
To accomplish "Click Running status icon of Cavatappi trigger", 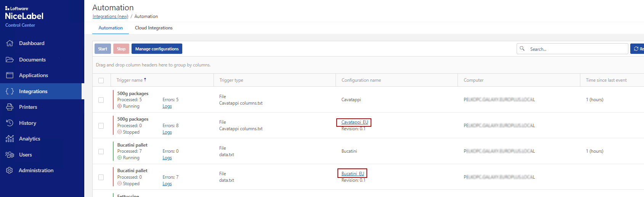I will coord(119,106).
